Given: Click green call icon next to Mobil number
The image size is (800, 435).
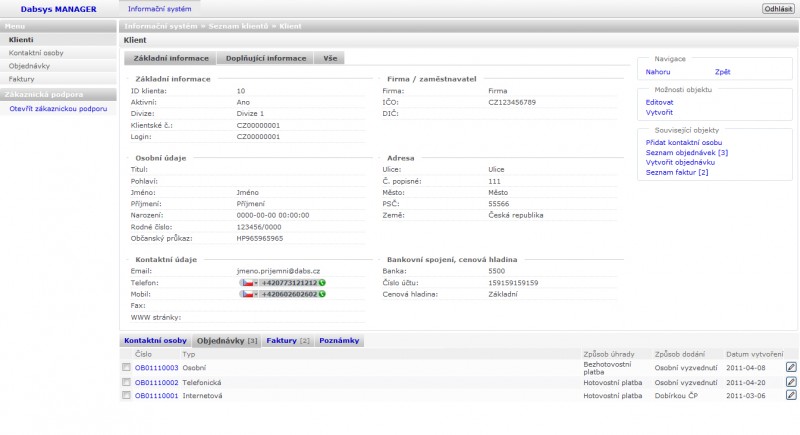Looking at the screenshot, I should pos(322,295).
